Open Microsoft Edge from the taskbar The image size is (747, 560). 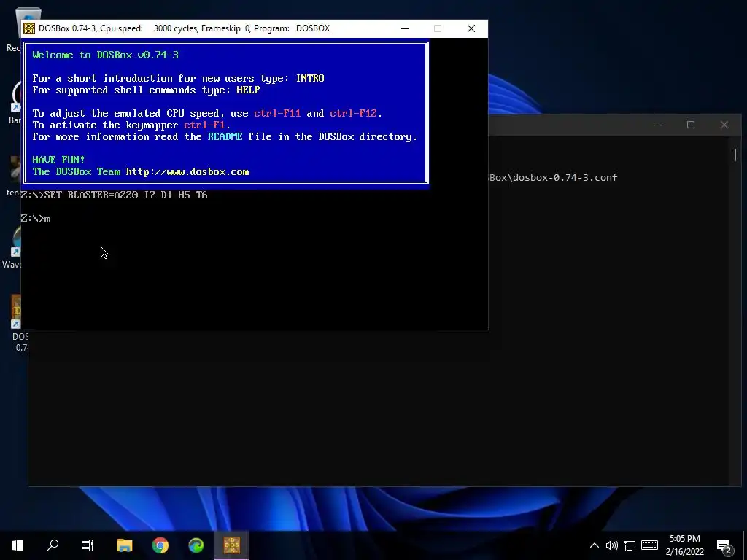tap(196, 545)
